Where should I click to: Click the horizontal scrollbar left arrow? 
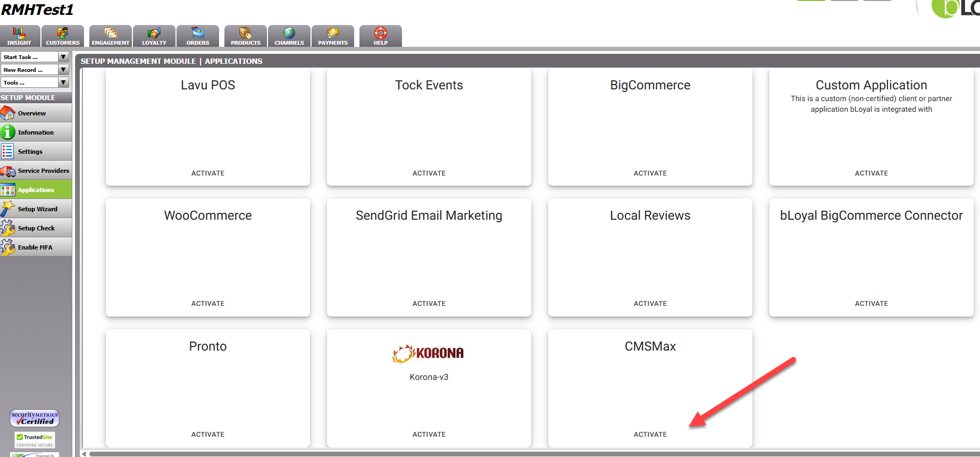(84, 454)
